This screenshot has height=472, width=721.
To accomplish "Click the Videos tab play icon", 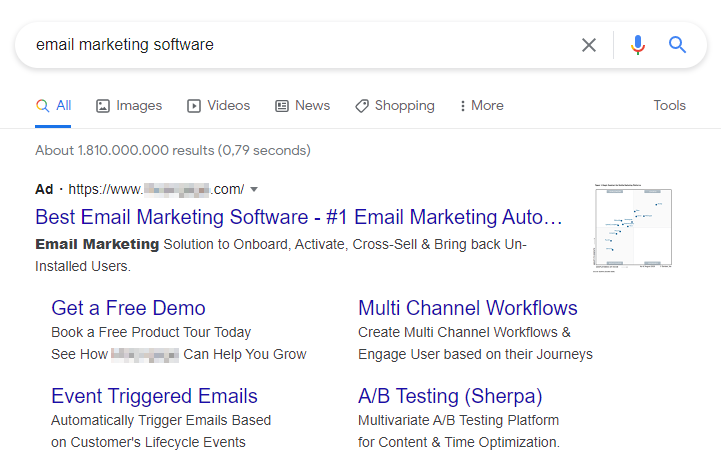I will (194, 106).
